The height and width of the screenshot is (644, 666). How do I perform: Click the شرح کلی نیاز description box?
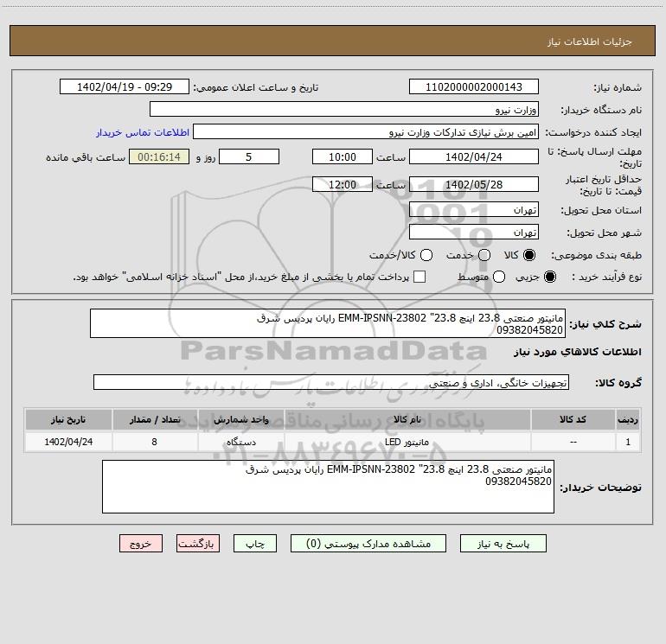(328, 323)
